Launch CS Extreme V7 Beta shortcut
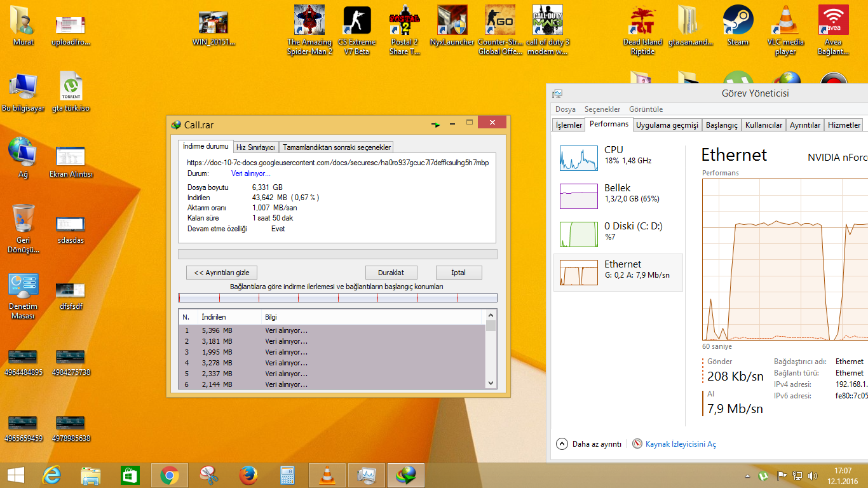The height and width of the screenshot is (488, 868). pyautogui.click(x=356, y=30)
